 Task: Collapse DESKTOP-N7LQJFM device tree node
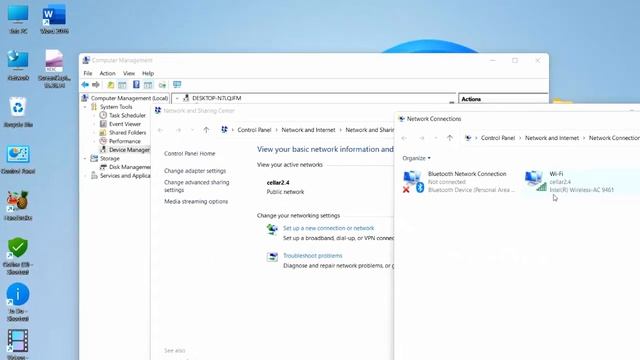(x=177, y=98)
